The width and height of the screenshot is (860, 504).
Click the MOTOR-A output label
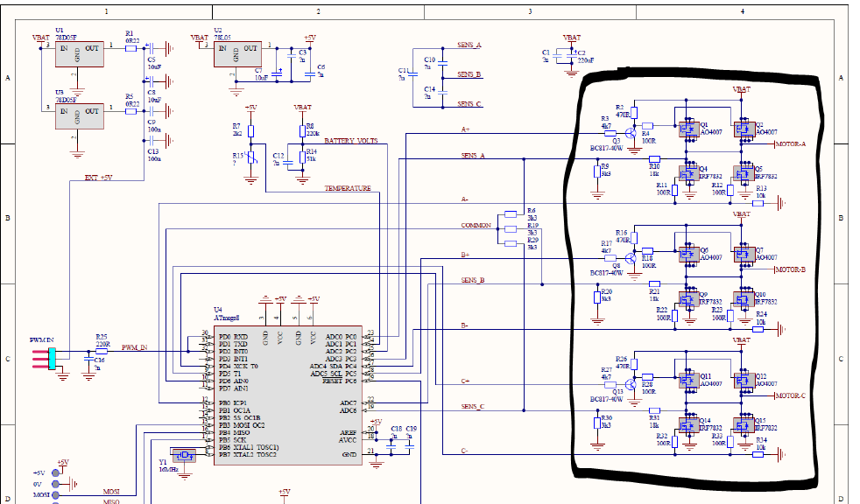[x=790, y=144]
